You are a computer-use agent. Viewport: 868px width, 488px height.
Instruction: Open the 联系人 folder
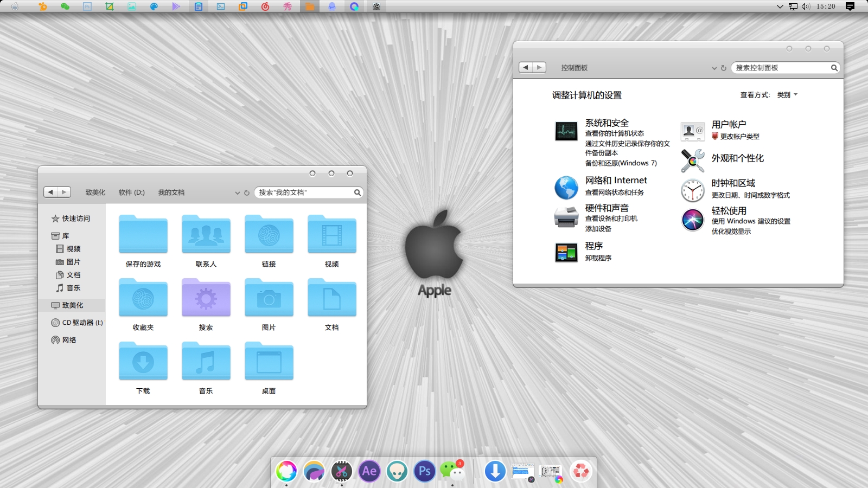point(206,241)
